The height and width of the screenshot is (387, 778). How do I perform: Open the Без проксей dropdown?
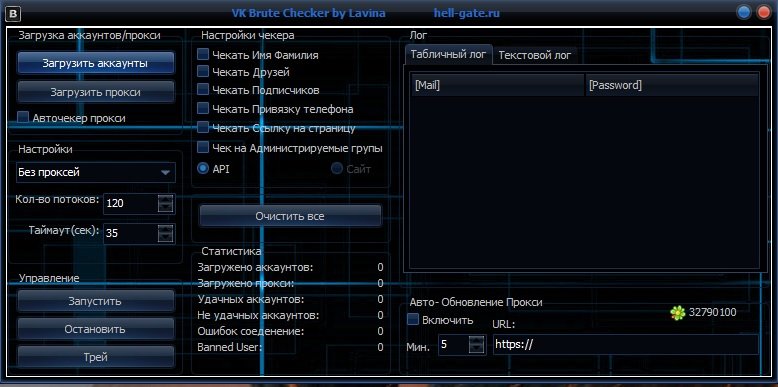click(96, 172)
